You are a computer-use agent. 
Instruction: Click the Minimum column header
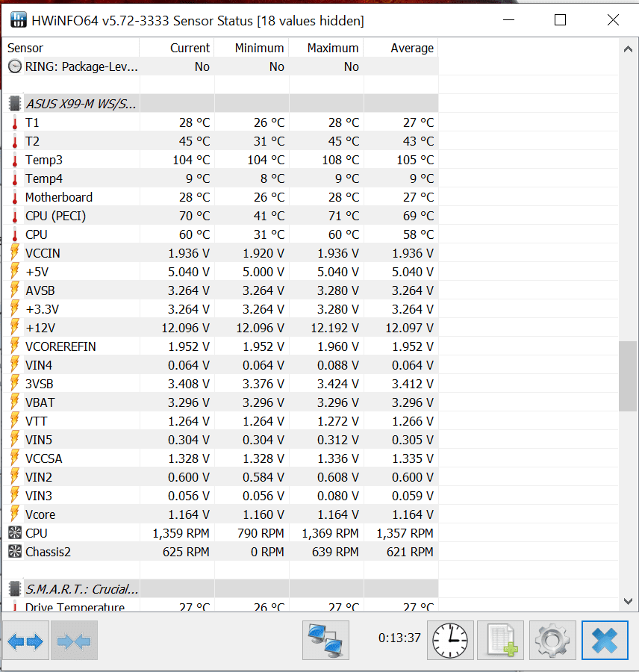pos(251,48)
